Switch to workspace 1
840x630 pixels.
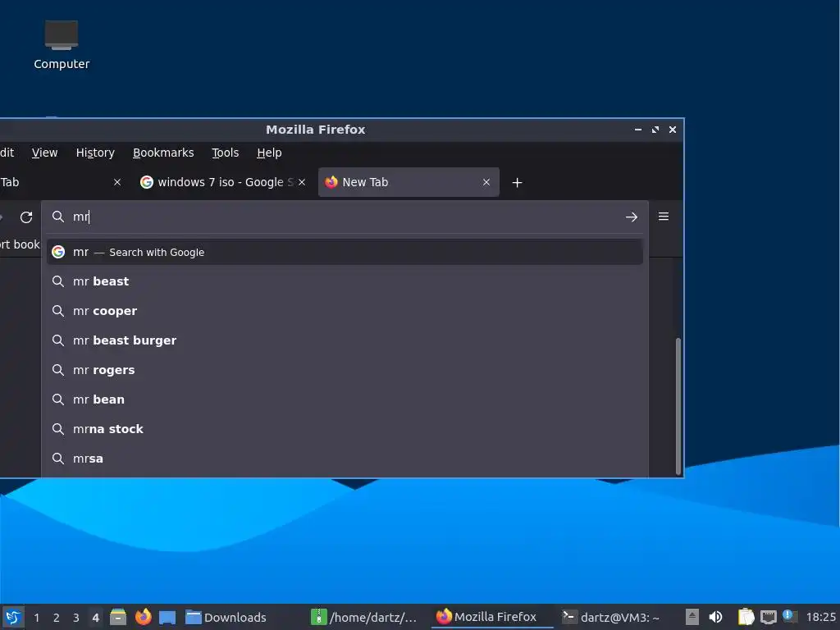(x=36, y=618)
